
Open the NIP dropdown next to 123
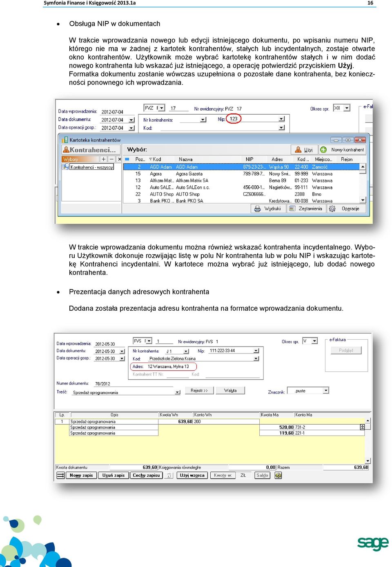(281, 119)
